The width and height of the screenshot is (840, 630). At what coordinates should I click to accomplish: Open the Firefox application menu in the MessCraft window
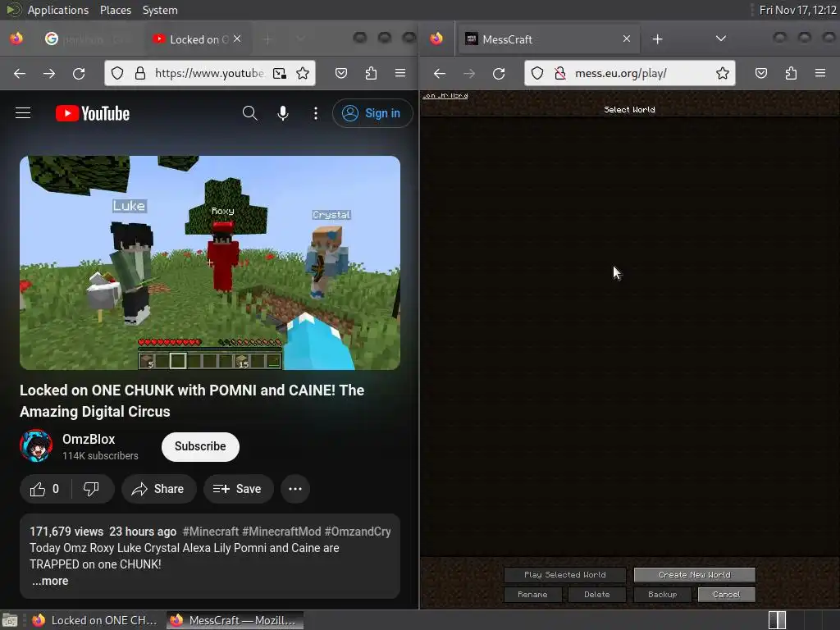click(x=820, y=73)
